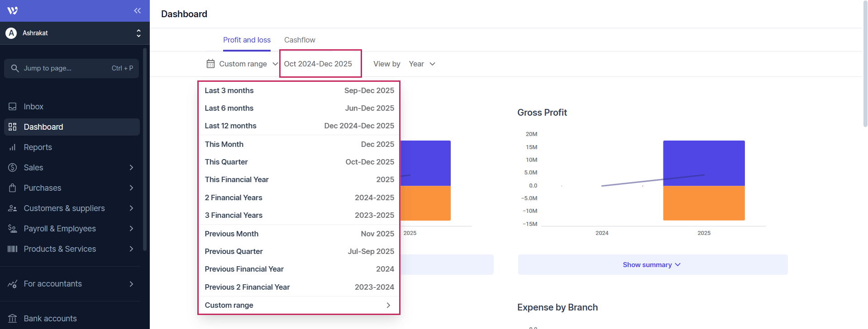The height and width of the screenshot is (329, 868).
Task: Click the calendar icon beside Custom range
Action: point(210,64)
